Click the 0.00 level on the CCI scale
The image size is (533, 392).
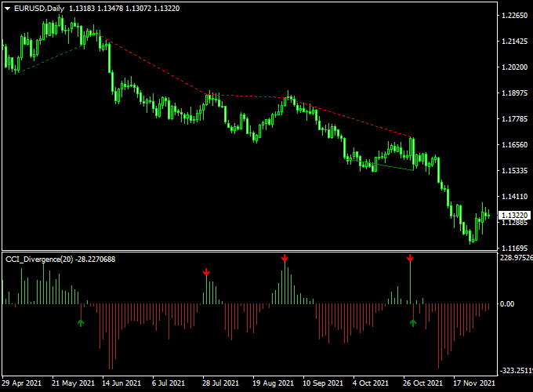click(x=507, y=304)
